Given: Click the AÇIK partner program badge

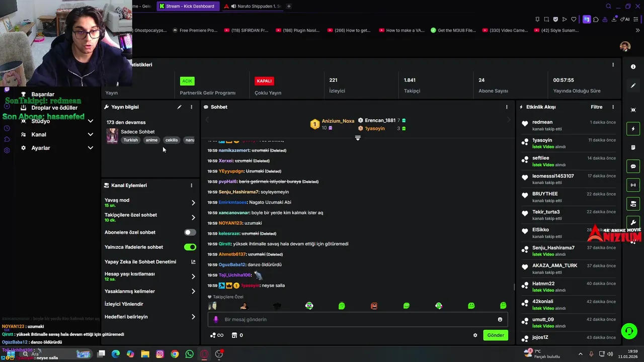Looking at the screenshot, I should click(187, 81).
